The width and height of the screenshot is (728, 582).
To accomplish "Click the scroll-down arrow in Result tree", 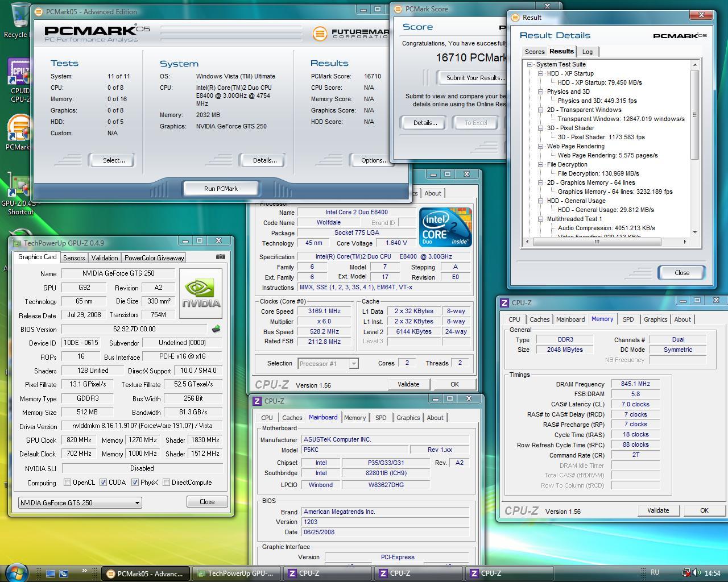I will point(694,232).
